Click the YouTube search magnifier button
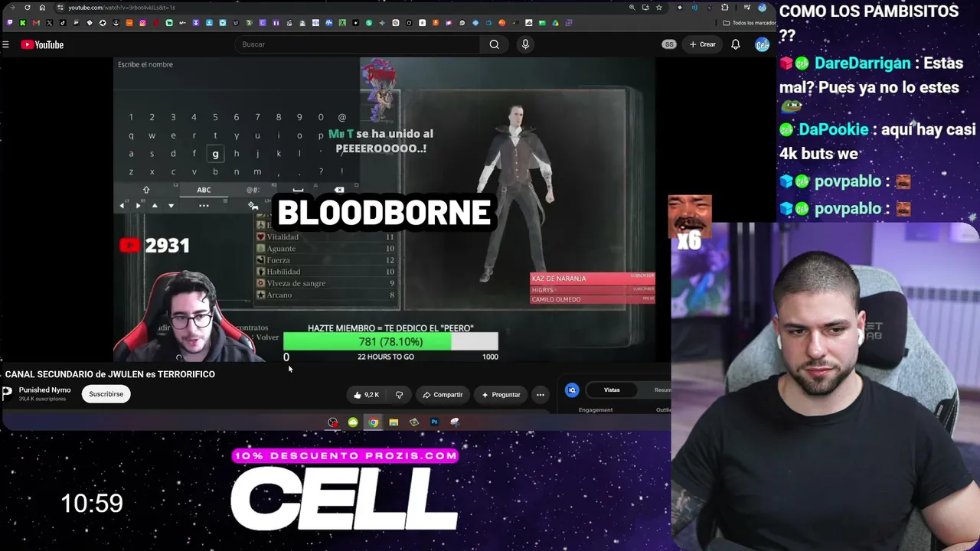Screen dimensions: 980x551 pos(495,44)
